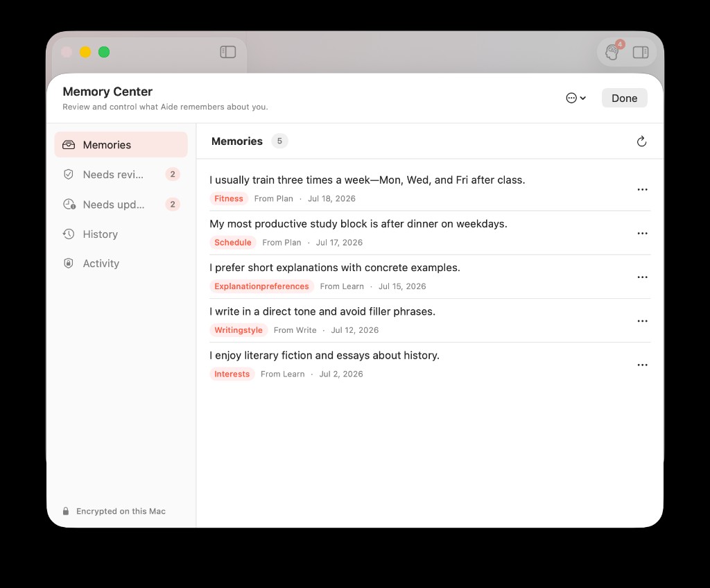Image resolution: width=710 pixels, height=588 pixels.
Task: Click the Memories count badge 5
Action: click(279, 141)
